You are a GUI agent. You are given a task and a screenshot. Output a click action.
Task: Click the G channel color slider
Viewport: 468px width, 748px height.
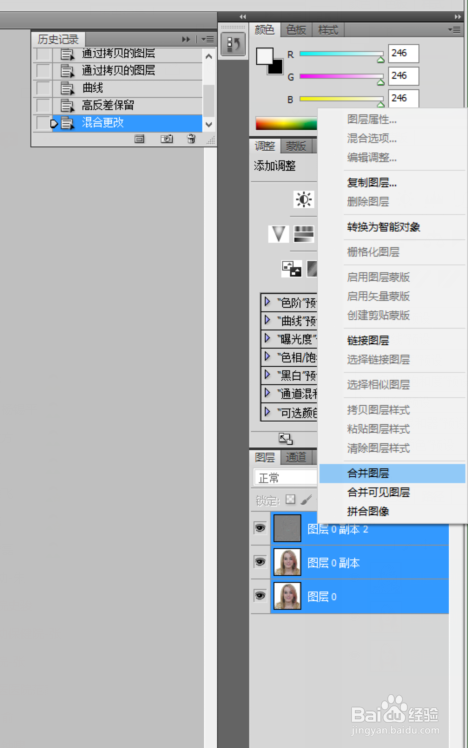(342, 77)
